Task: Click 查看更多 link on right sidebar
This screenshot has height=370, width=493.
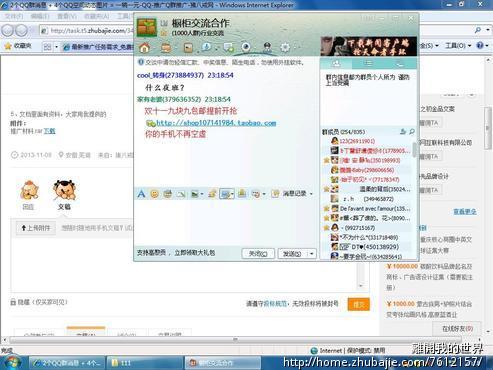Action: coord(465,211)
